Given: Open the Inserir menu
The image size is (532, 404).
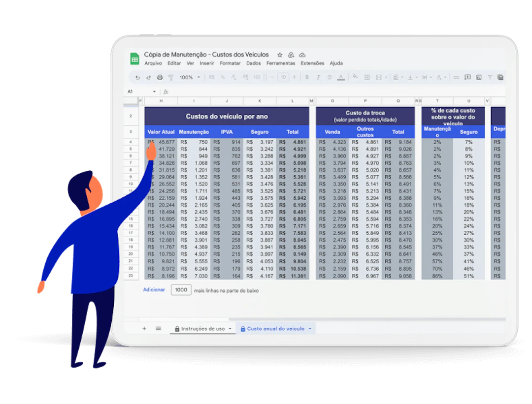Looking at the screenshot, I should [207, 63].
